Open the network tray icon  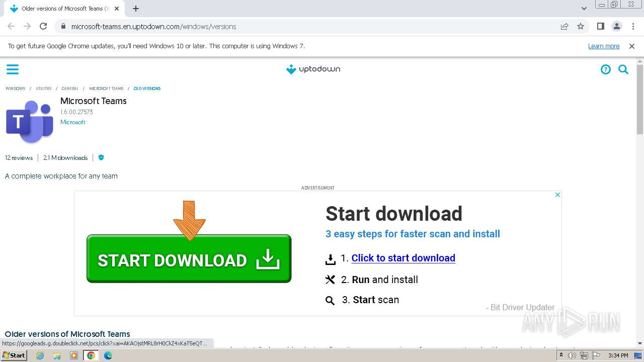(x=584, y=355)
